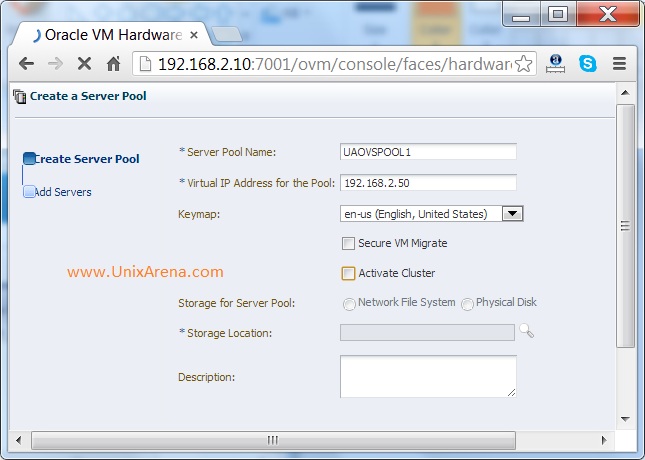
Task: Click the horizontal scrollbar thumb
Action: coord(273,440)
